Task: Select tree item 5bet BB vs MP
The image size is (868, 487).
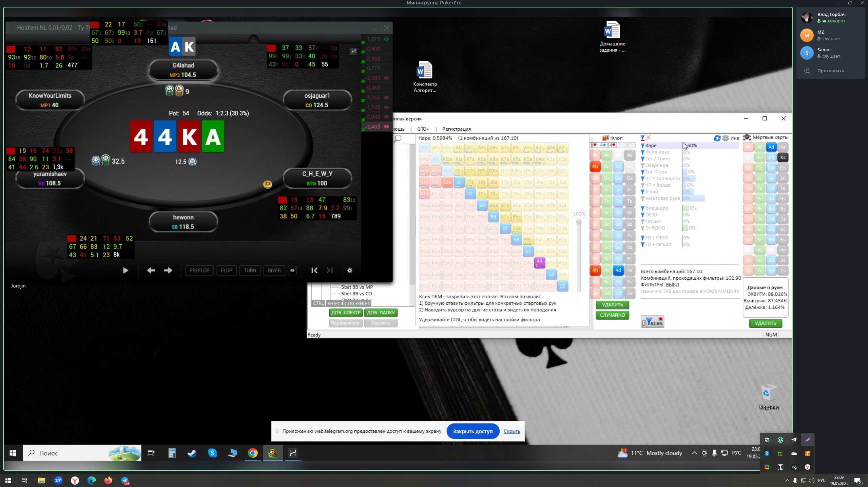Action: coord(357,287)
